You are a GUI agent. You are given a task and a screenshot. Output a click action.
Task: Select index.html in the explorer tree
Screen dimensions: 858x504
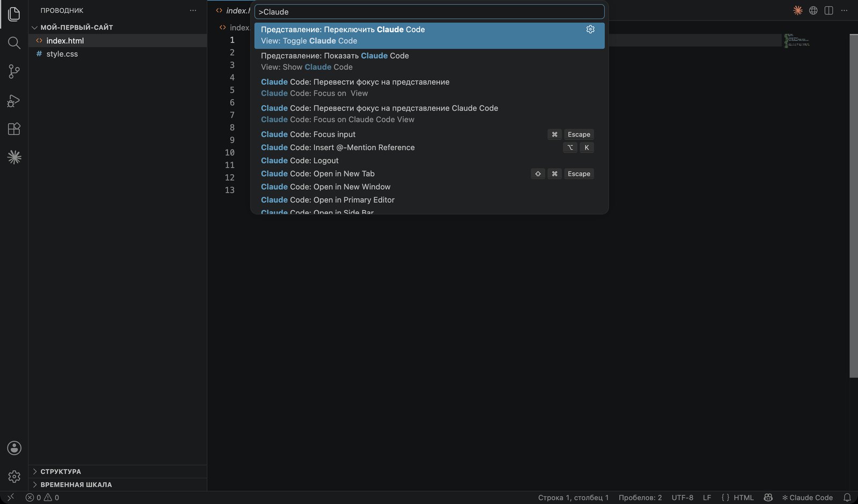point(118,41)
